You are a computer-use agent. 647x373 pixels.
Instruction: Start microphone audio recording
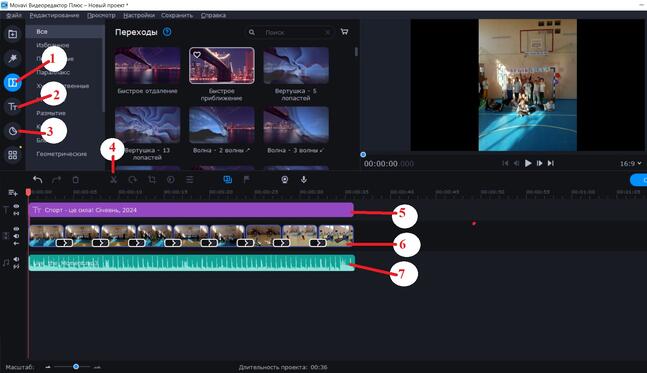304,179
